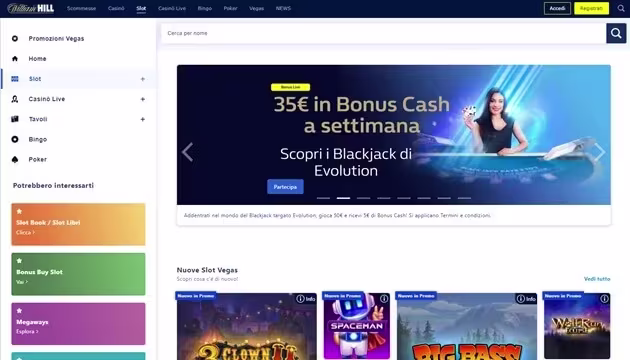Viewport: 630px width, 360px height.
Task: Jump to third banner slide indicator
Action: coord(364,198)
